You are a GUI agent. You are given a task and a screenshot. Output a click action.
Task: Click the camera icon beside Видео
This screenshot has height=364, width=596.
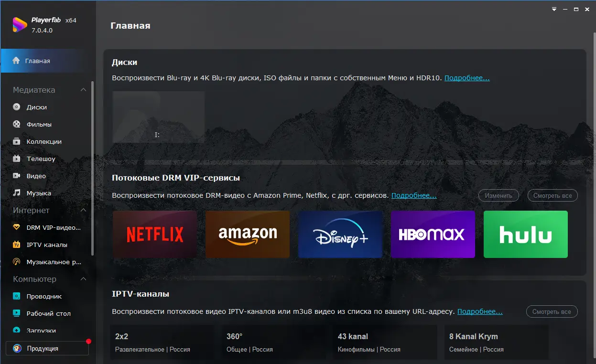click(17, 176)
